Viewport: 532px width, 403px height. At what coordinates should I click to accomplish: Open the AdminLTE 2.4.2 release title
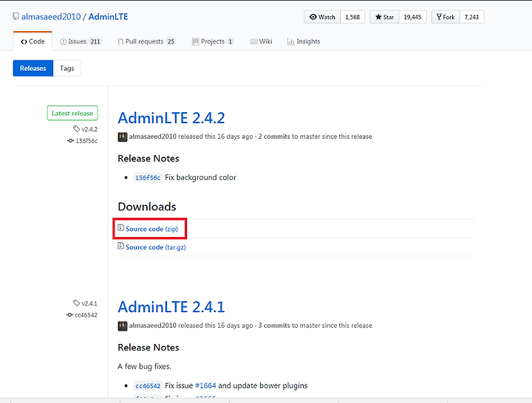pyautogui.click(x=171, y=118)
